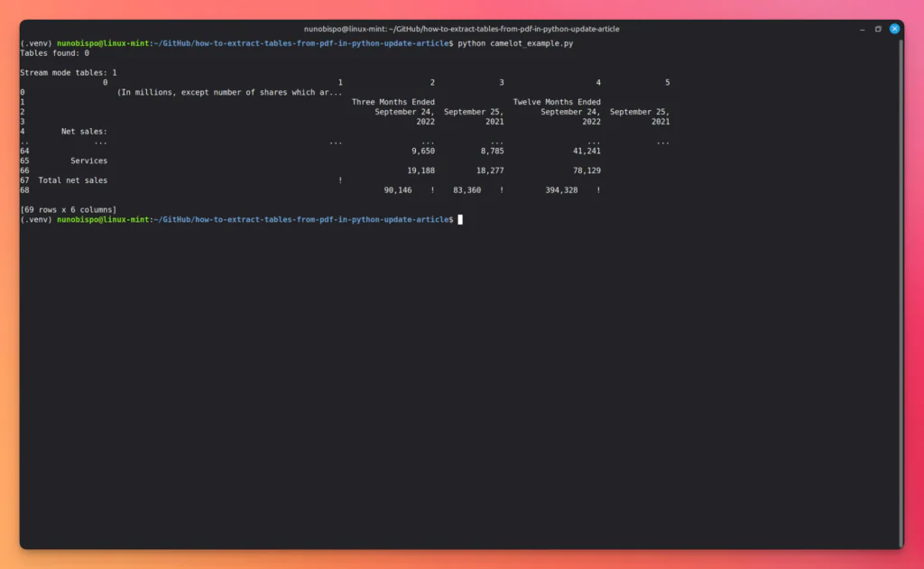Click the column header 2
The image size is (924, 569).
tap(432, 82)
